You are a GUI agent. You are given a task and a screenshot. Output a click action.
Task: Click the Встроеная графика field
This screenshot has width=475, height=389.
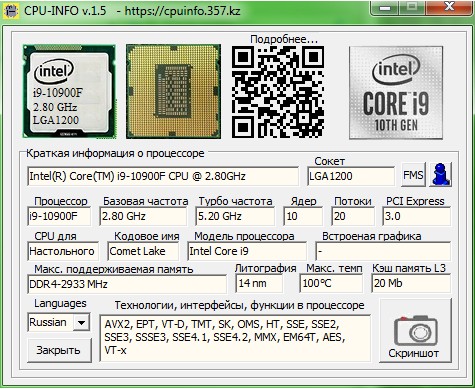click(383, 251)
